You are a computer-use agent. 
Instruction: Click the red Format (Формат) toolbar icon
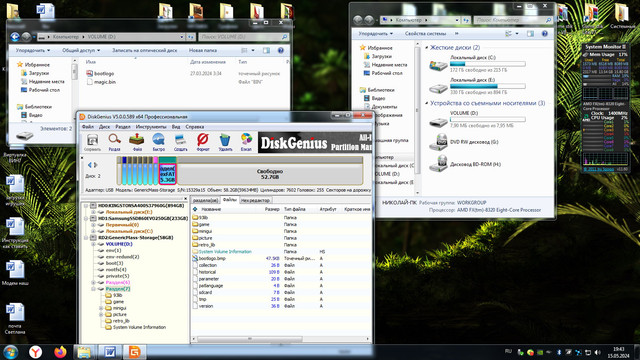(x=202, y=140)
